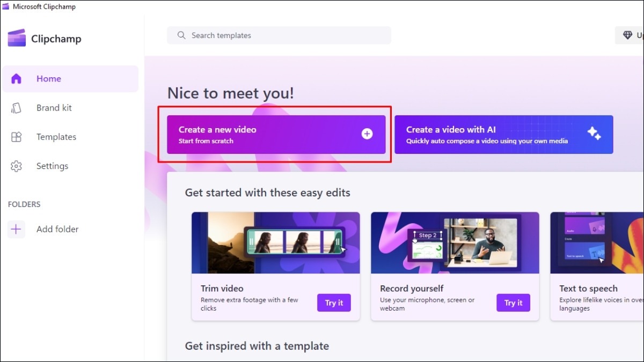This screenshot has height=362, width=644.
Task: Select the 'Record yourself' card title
Action: [x=412, y=289]
